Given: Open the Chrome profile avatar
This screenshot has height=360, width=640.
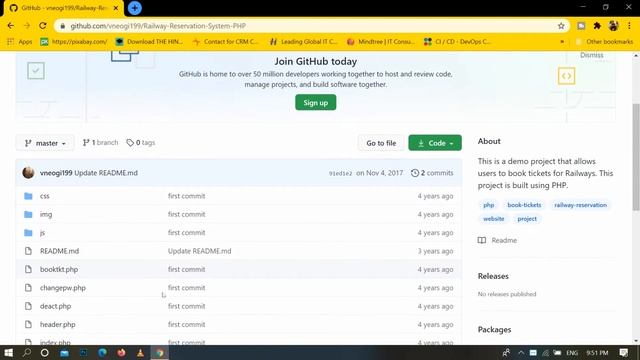Looking at the screenshot, I should (613, 26).
